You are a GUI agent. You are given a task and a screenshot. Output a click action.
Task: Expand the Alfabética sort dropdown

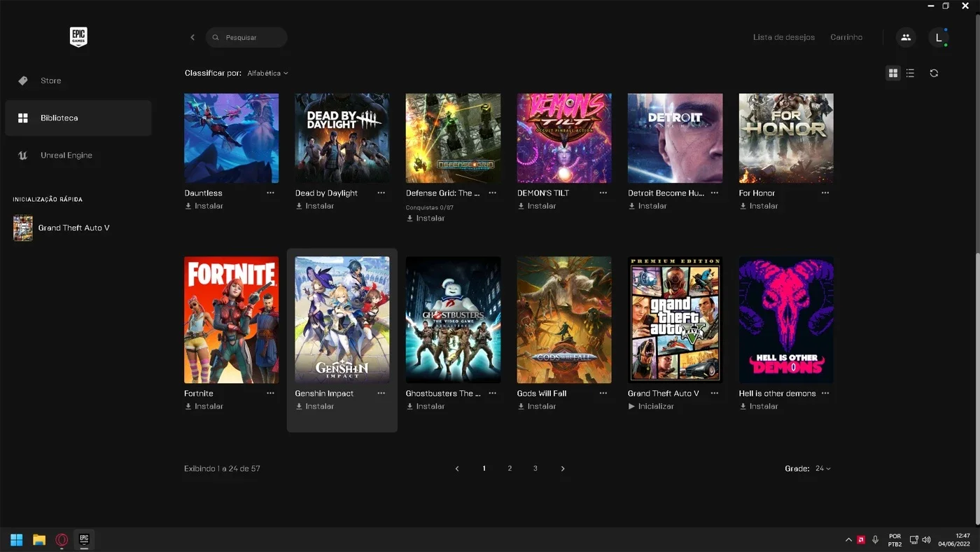click(x=267, y=73)
